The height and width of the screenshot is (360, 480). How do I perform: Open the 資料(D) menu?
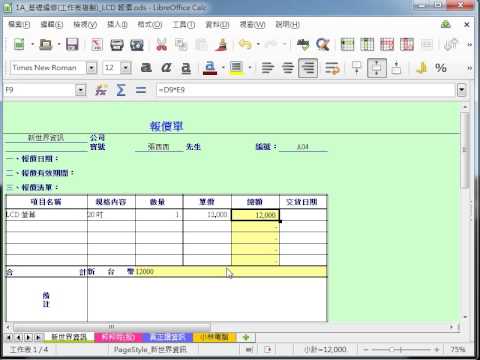[217, 25]
